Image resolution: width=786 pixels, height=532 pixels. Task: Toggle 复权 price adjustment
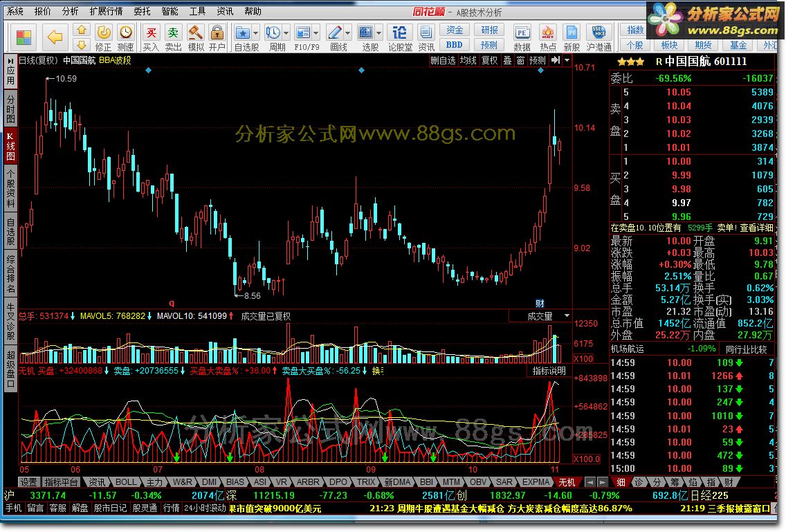coord(490,61)
